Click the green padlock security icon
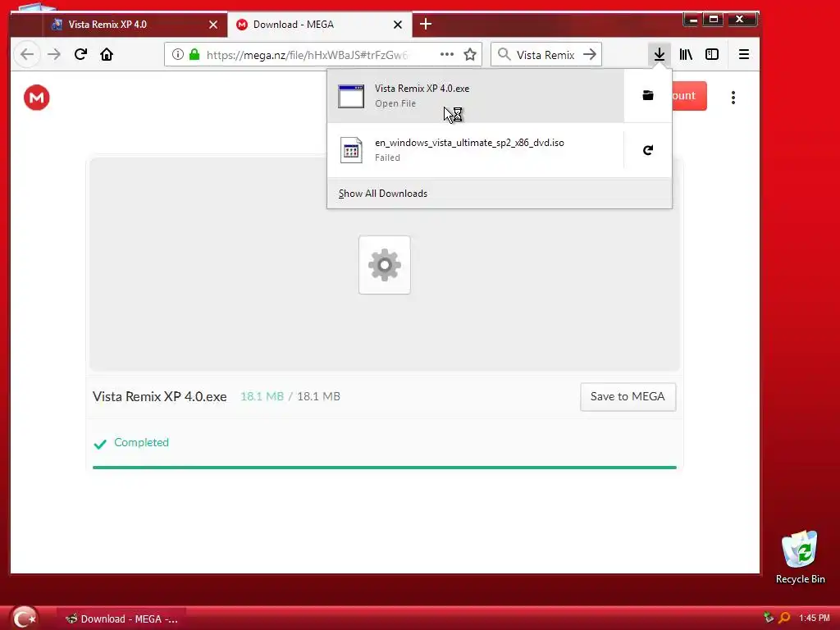Screen dimensions: 840x630 pyautogui.click(x=194, y=55)
